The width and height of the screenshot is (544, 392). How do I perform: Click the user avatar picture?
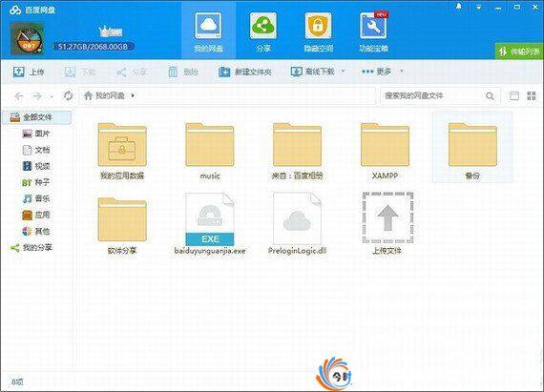pos(27,38)
